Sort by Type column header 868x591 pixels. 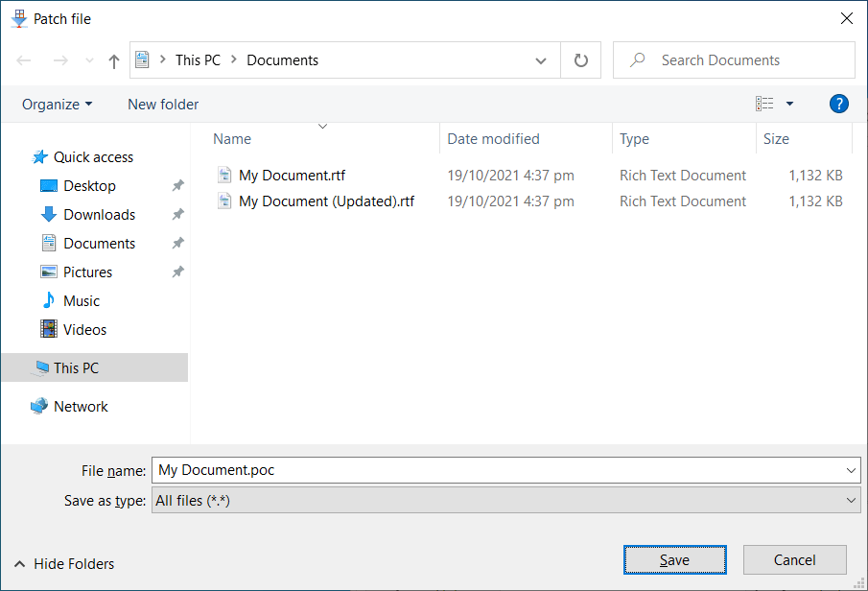click(x=634, y=139)
